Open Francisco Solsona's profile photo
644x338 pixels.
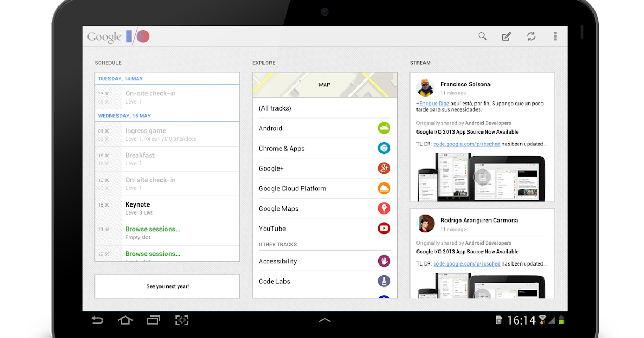pyautogui.click(x=425, y=87)
